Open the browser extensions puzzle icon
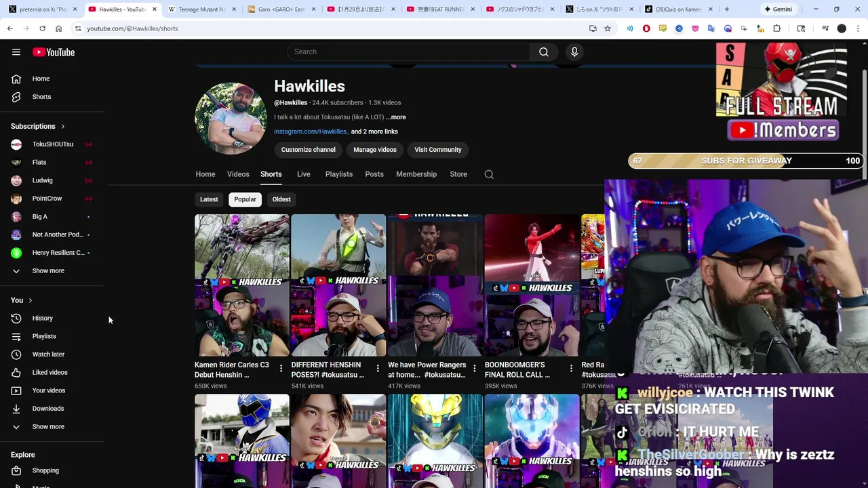Viewport: 868px width, 488px height. pyautogui.click(x=777, y=28)
